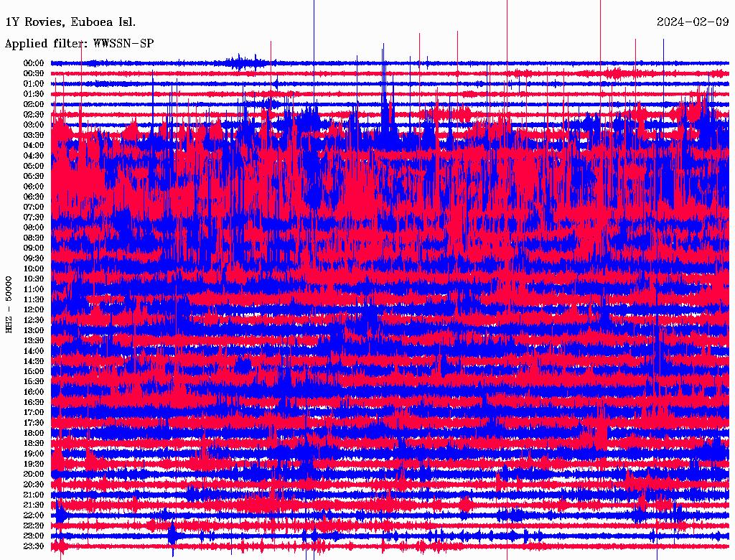The image size is (735, 560).
Task: Select the 11:30 time row label
Action: pyautogui.click(x=34, y=299)
